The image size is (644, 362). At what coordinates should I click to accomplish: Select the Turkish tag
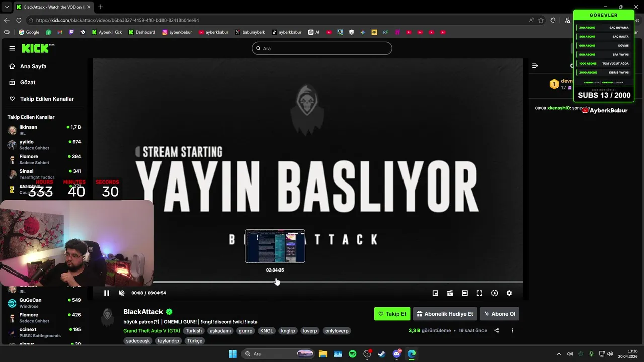coord(194,331)
